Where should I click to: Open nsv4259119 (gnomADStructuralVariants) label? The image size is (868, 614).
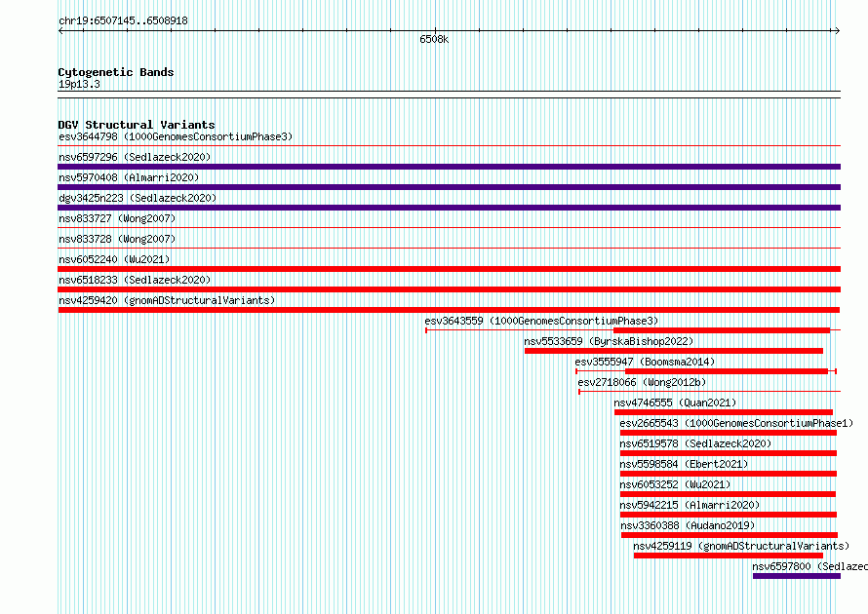741,546
